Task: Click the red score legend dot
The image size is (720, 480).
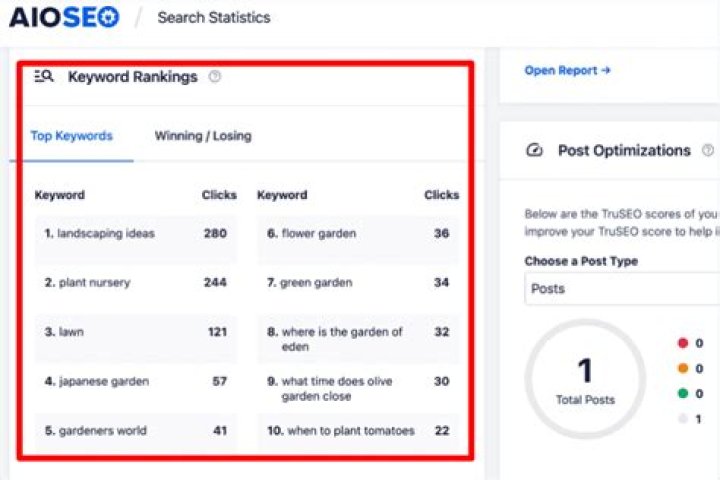Action: (683, 343)
